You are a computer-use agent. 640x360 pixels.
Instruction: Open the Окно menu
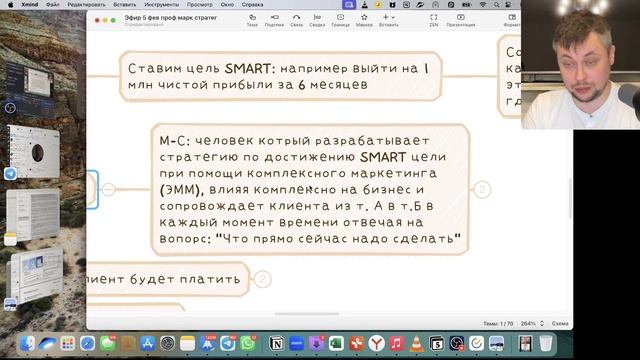pos(227,4)
